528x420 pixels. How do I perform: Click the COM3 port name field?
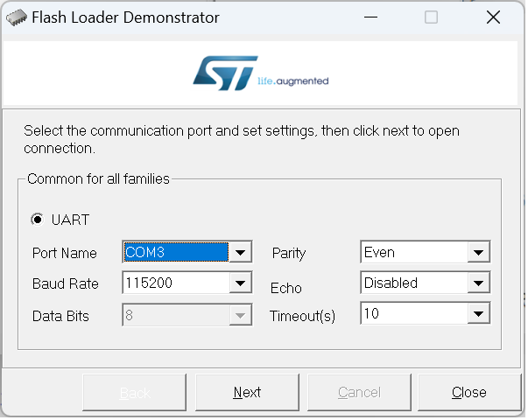(x=176, y=252)
